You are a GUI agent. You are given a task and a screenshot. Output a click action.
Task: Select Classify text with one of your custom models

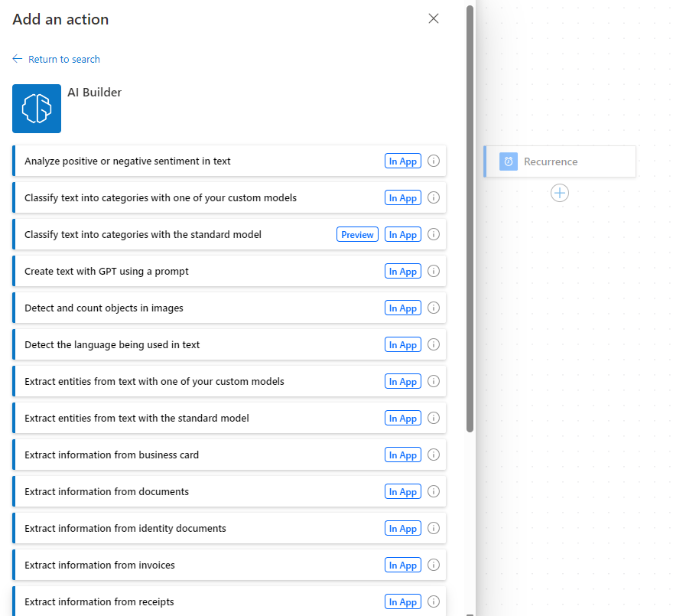point(229,197)
